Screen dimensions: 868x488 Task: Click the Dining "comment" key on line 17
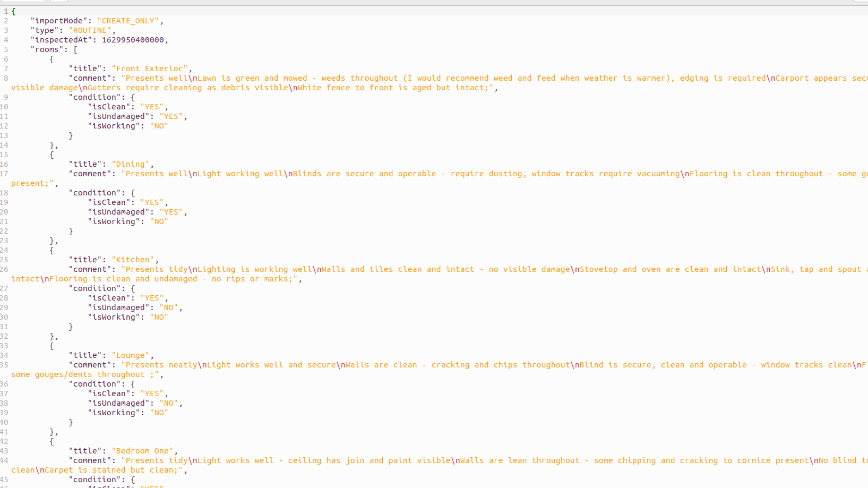90,174
